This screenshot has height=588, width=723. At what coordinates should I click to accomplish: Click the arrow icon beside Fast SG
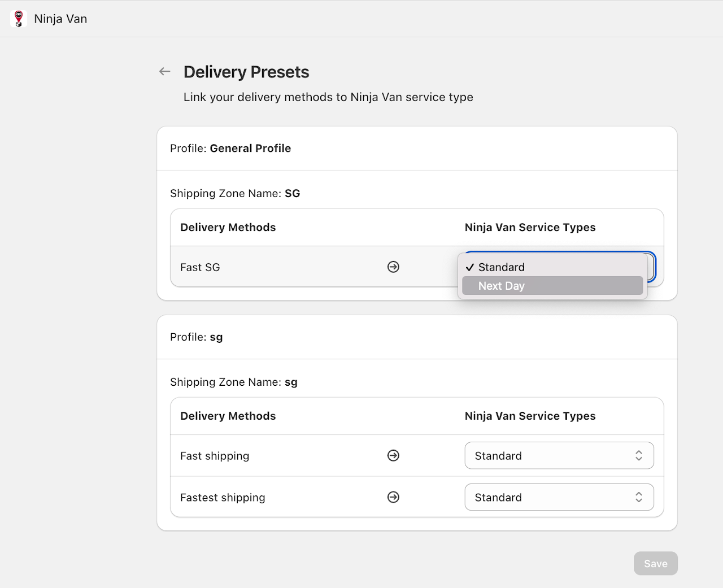click(x=393, y=267)
